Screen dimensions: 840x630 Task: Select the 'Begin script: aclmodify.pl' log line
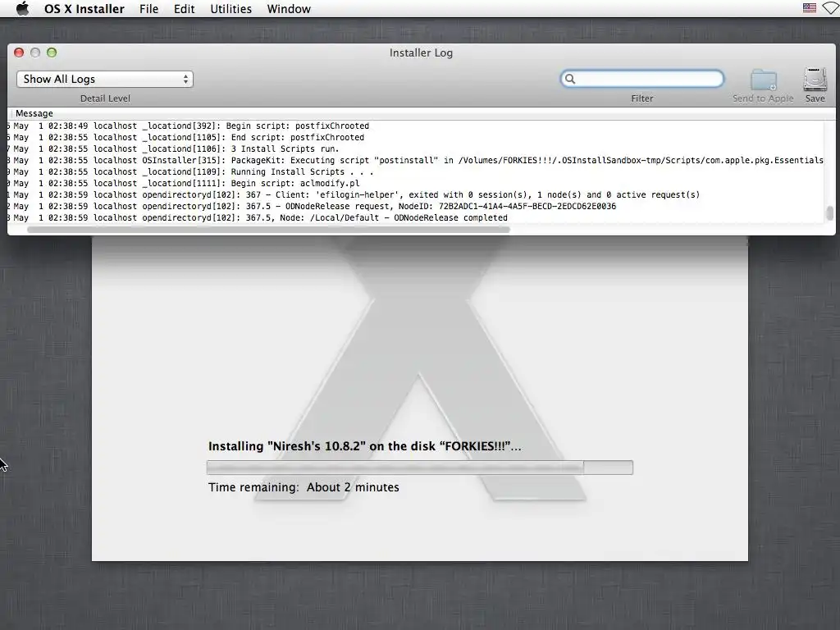pos(416,183)
